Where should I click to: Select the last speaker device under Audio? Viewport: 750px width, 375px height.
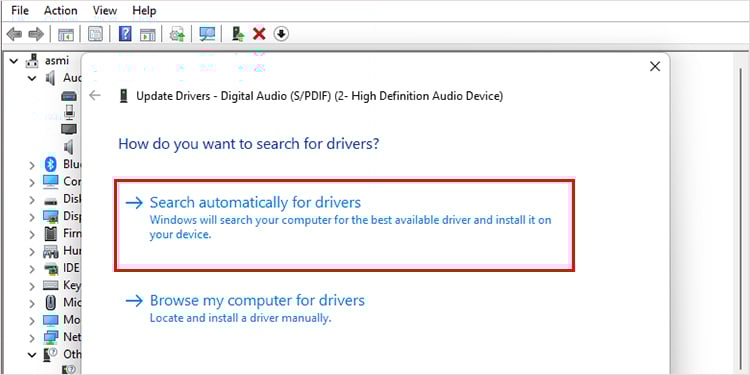pos(69,146)
